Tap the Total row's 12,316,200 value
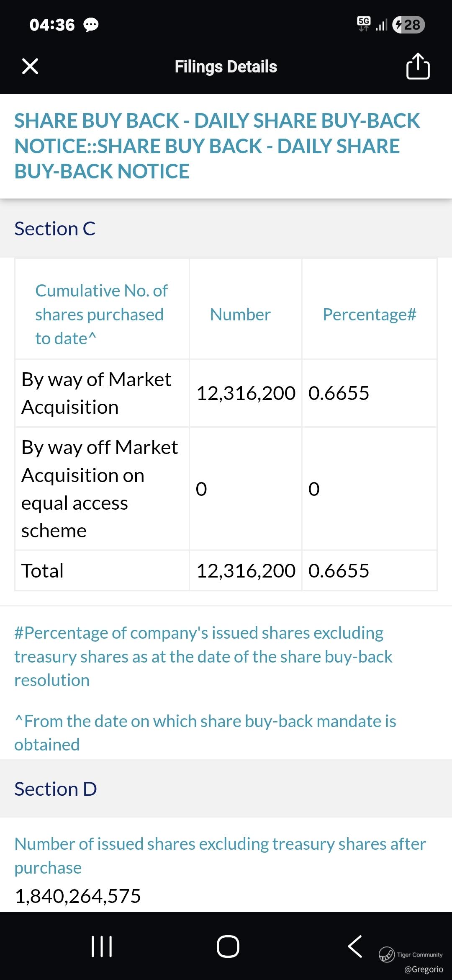The width and height of the screenshot is (452, 980). tap(246, 571)
